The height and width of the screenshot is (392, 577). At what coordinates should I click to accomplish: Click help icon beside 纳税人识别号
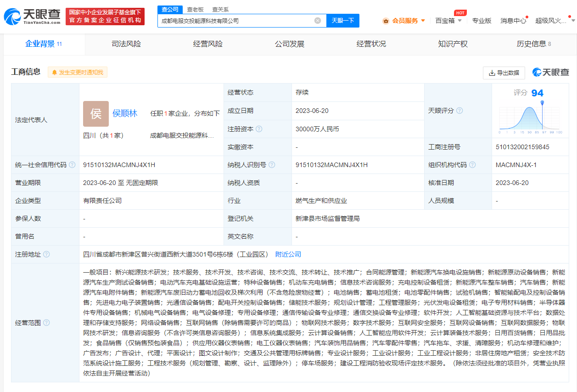click(272, 165)
